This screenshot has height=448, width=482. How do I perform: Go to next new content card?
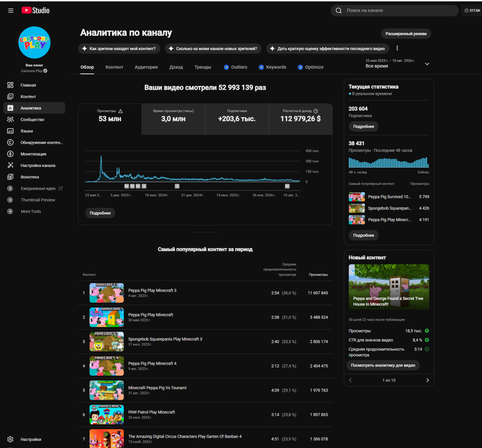pyautogui.click(x=427, y=380)
